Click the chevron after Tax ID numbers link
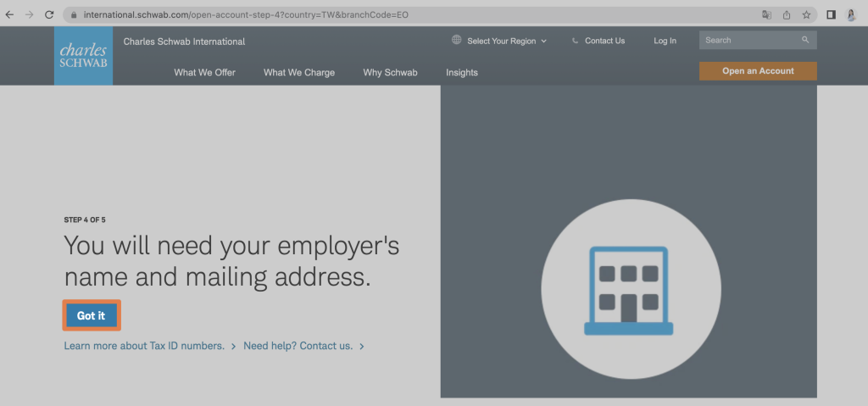868x406 pixels. [x=234, y=346]
